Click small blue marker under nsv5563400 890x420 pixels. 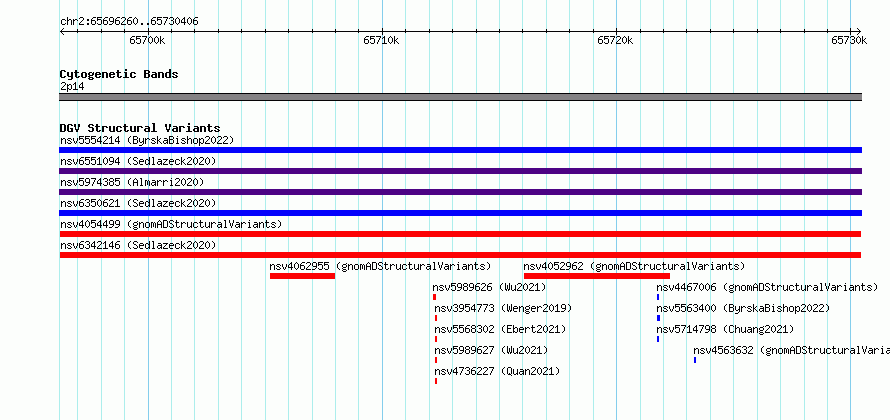click(659, 318)
